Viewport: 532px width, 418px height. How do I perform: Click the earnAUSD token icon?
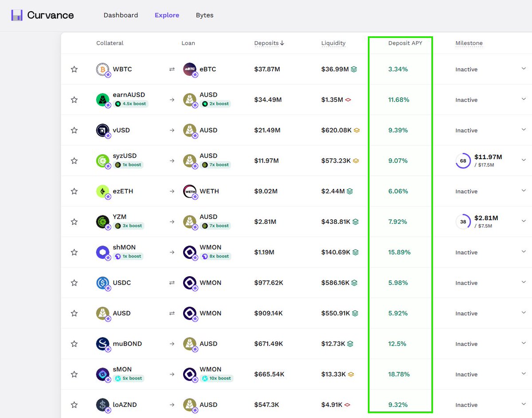[103, 100]
